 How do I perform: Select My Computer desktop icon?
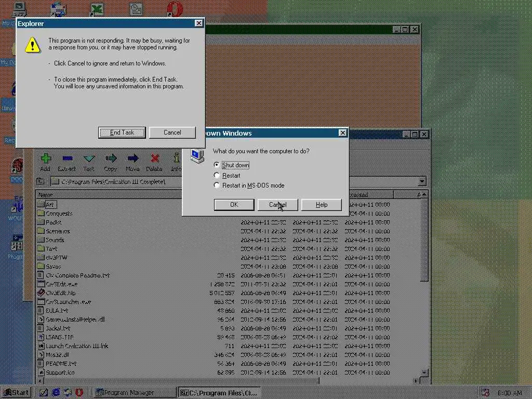click(x=19, y=9)
